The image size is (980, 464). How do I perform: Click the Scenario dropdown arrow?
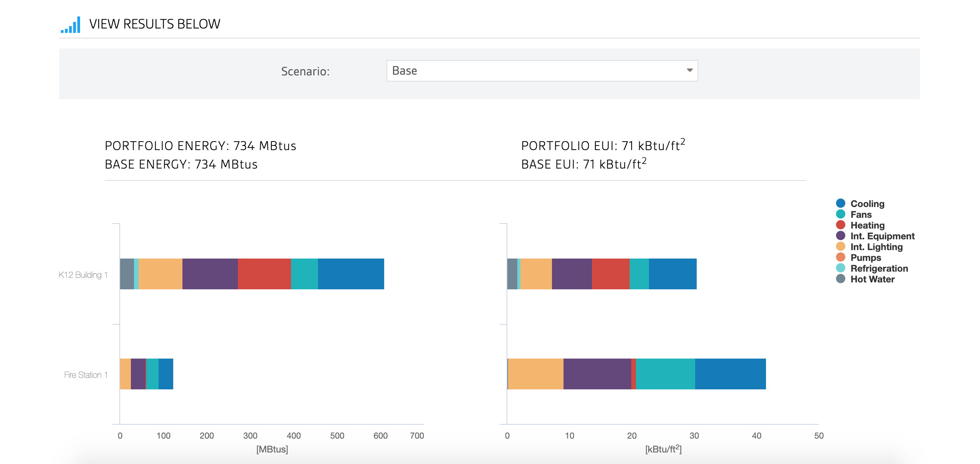[x=689, y=70]
